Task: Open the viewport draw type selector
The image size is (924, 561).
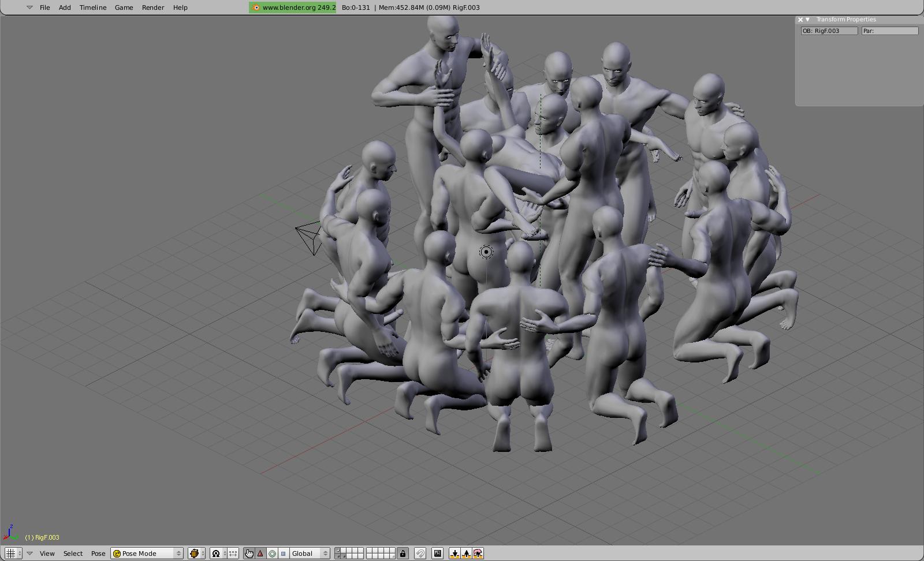Action: click(x=196, y=553)
